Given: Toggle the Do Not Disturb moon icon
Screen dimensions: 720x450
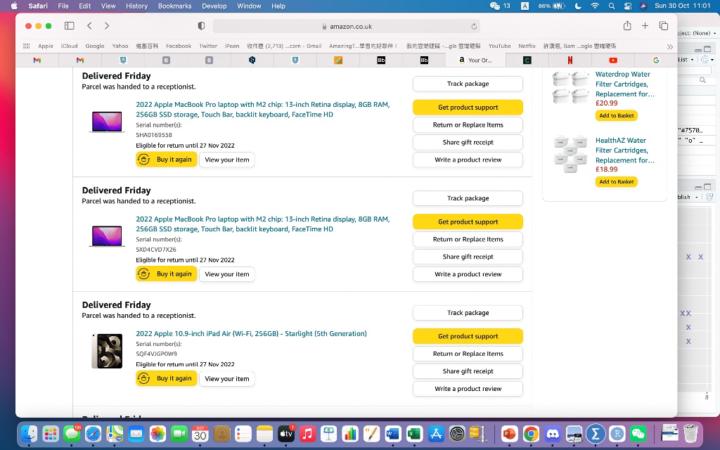Looking at the screenshot, I should pos(578,6).
